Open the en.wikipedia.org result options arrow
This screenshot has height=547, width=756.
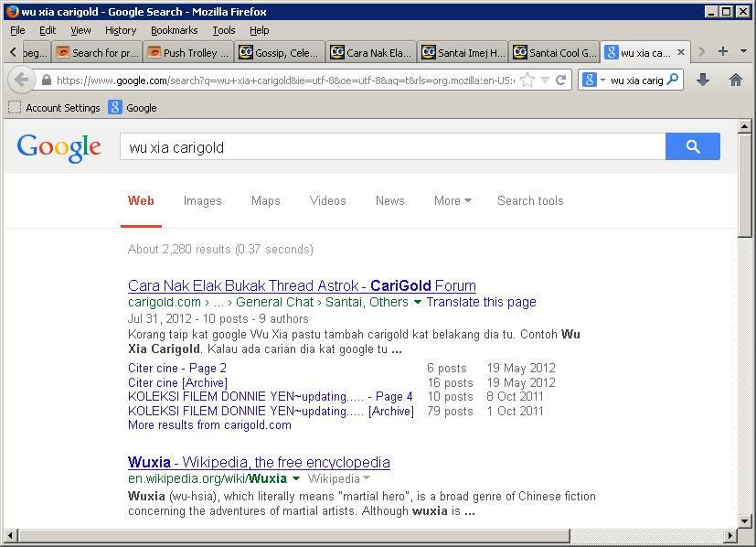[x=296, y=478]
